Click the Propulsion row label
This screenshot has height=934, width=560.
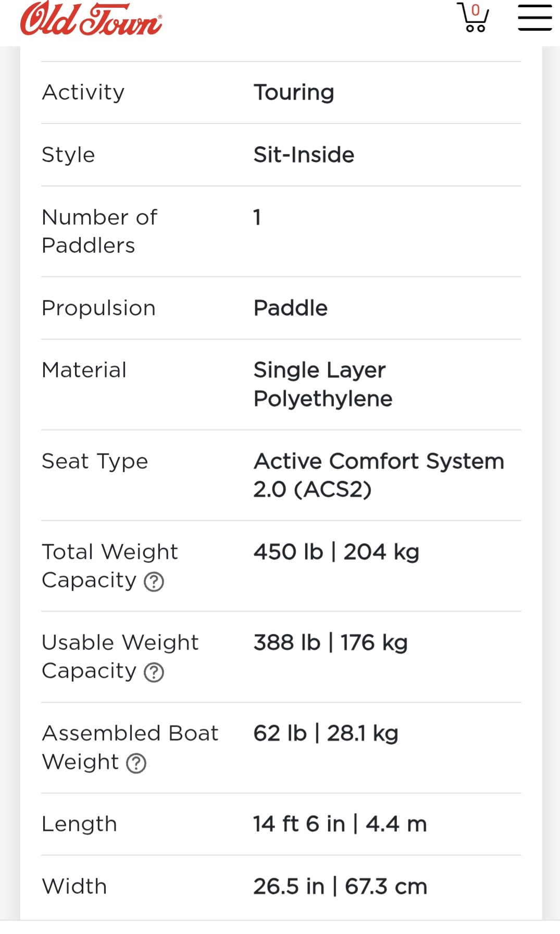tap(99, 308)
